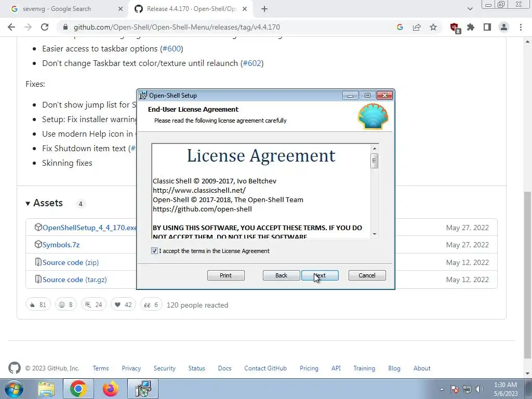Click the GitHub footer logo
The width and height of the screenshot is (532, 399).
tap(14, 368)
